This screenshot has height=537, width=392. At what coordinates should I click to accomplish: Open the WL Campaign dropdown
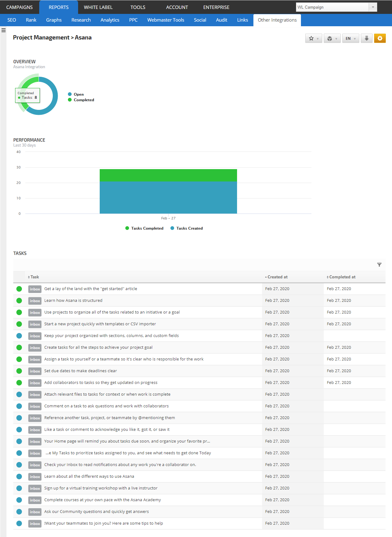(336, 7)
